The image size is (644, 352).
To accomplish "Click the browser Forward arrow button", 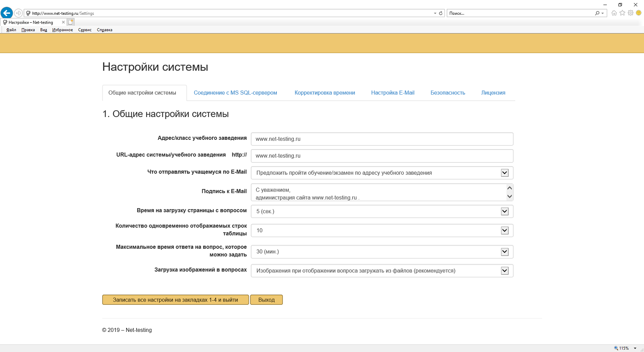I will pos(18,13).
